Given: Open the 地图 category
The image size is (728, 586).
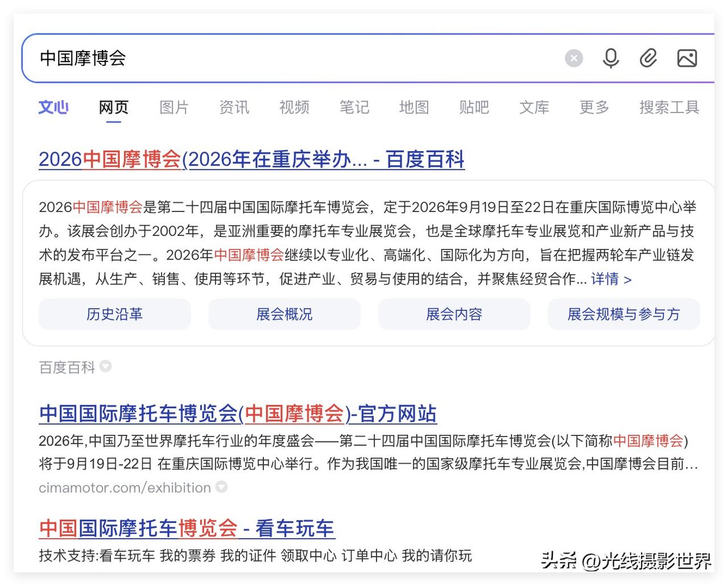Looking at the screenshot, I should point(414,107).
